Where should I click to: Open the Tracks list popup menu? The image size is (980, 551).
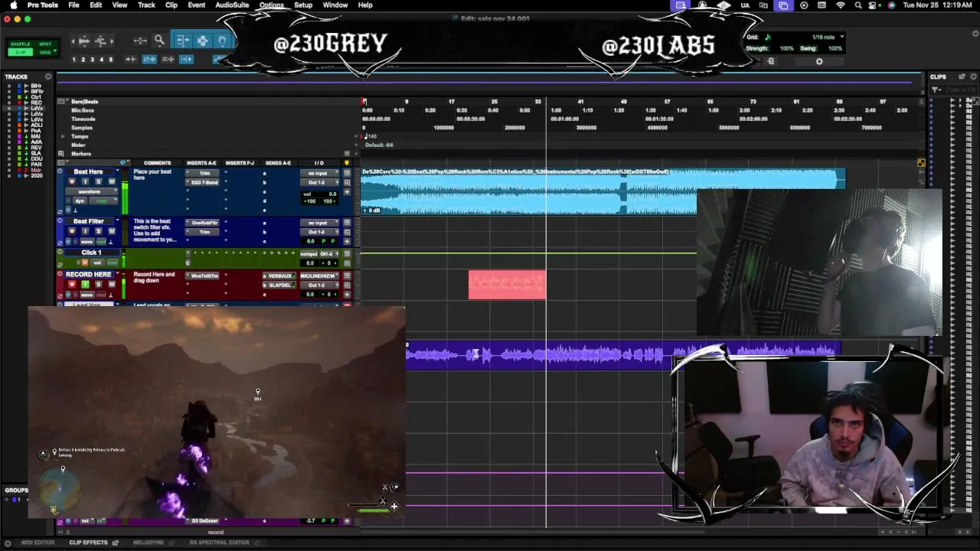(48, 77)
